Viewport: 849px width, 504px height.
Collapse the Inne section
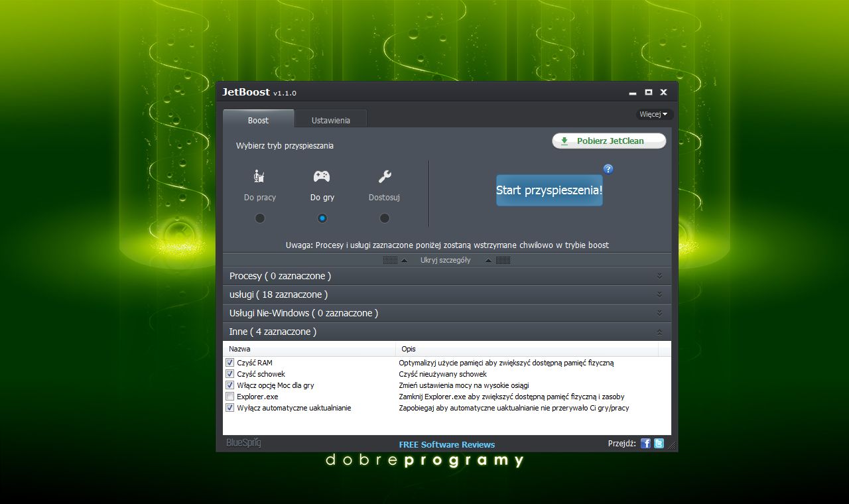click(x=447, y=332)
